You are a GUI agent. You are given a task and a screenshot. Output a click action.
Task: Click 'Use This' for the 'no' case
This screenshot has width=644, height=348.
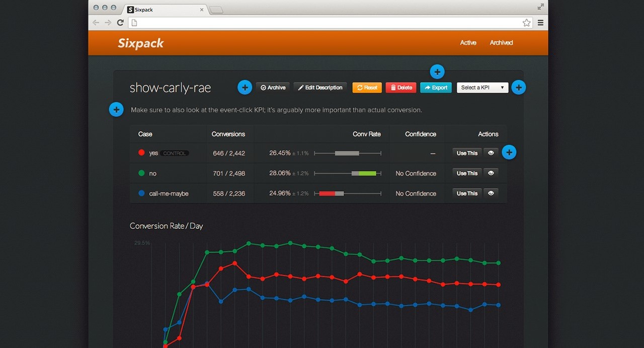467,173
